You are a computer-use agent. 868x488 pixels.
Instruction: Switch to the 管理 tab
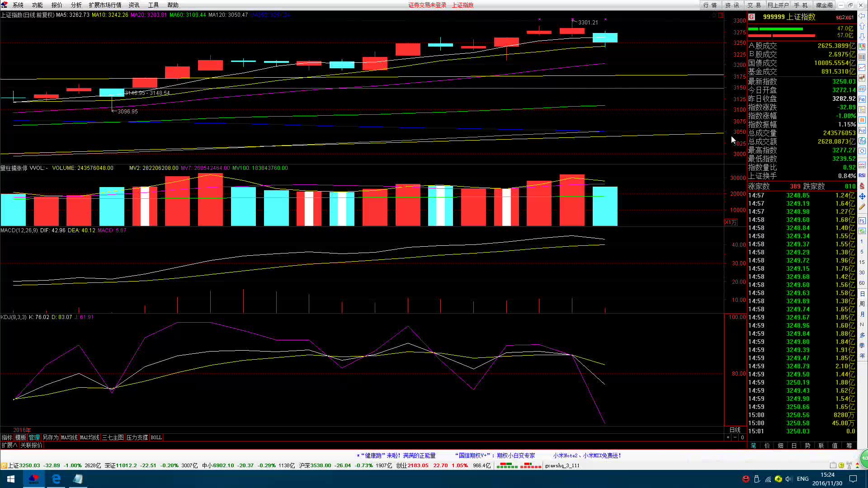34,437
